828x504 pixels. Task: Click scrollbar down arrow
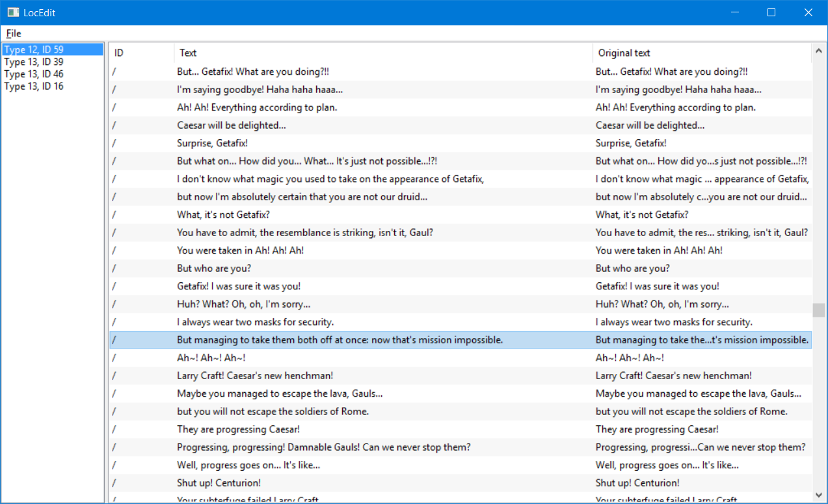818,496
